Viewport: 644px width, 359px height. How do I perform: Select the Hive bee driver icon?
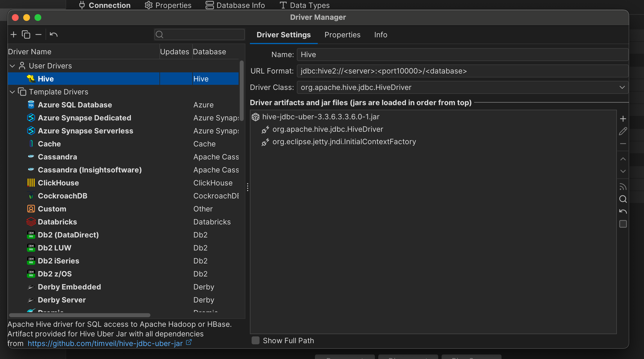[x=31, y=79]
